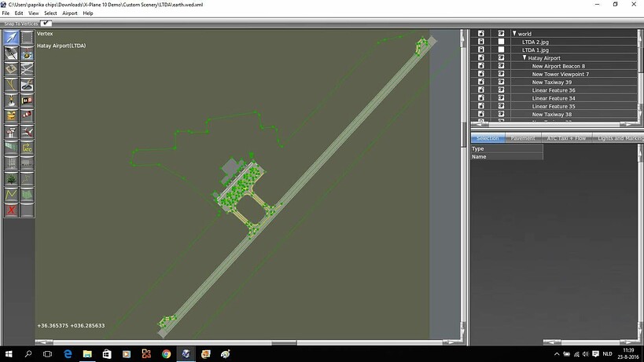
Task: Select the Marquee selection tool
Action: [x=27, y=38]
